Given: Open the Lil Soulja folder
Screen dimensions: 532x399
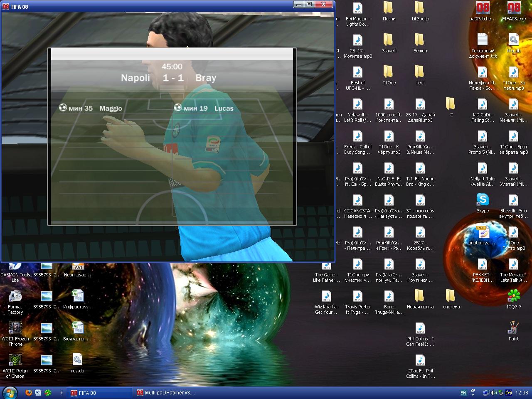Looking at the screenshot, I should click(420, 11).
